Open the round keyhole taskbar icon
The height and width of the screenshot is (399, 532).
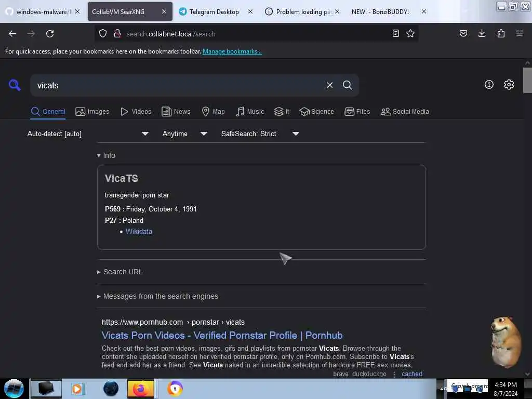(175, 389)
